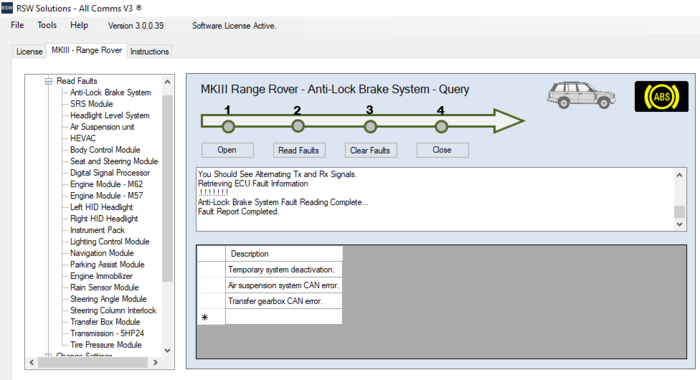Screen dimensions: 700x380
Task: Select 'Transfer gearbox CAN error.' cell
Action: point(284,301)
